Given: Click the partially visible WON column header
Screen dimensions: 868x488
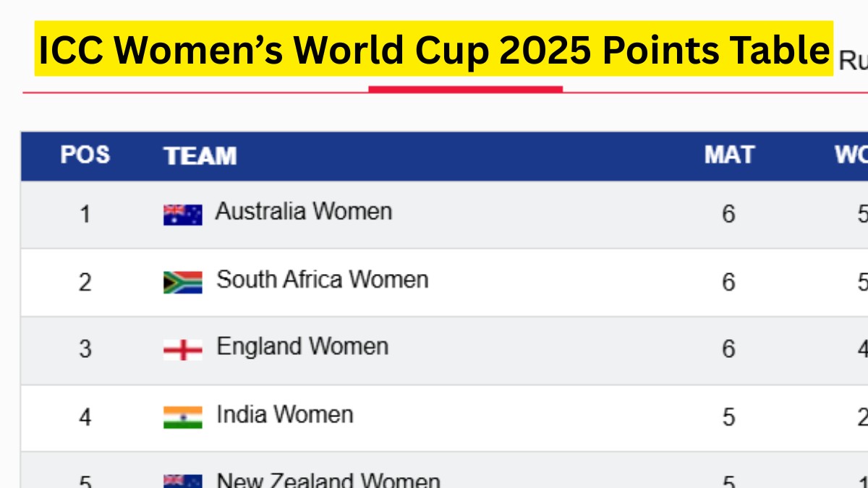Looking at the screenshot, I should click(851, 155).
